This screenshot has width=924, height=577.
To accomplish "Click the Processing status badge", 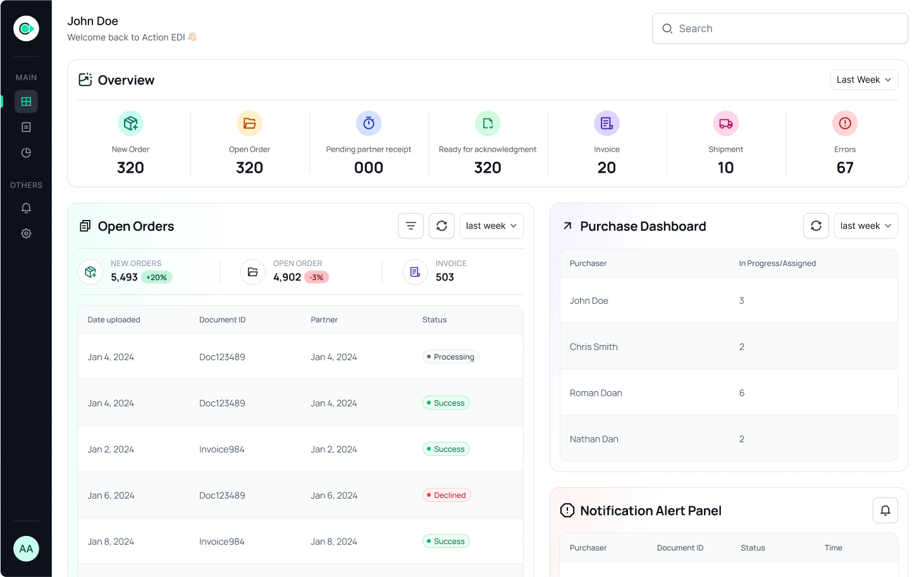I will click(450, 357).
